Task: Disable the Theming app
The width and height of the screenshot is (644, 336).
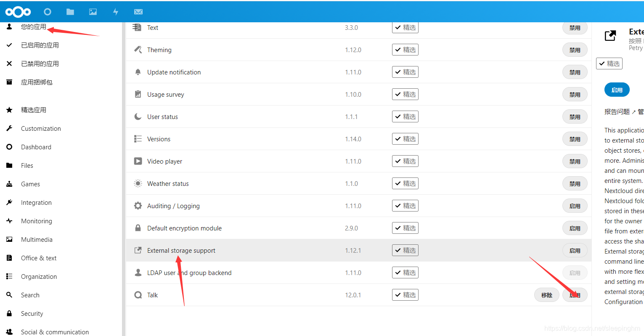Action: coord(575,50)
